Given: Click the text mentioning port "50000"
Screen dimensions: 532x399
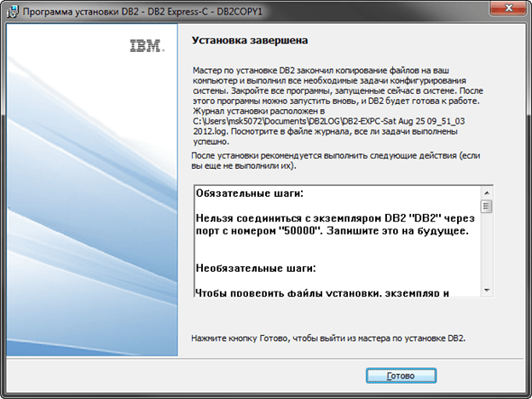Looking at the screenshot, I should click(x=335, y=224).
